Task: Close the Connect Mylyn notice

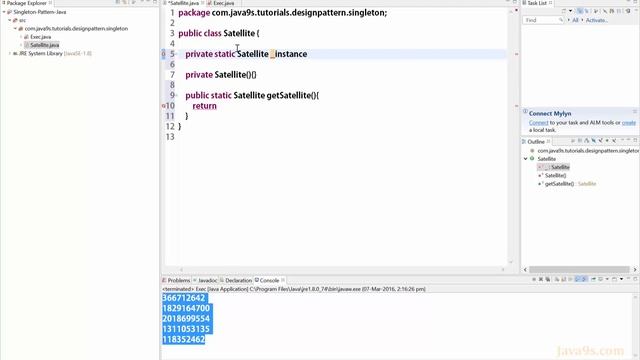Action: click(x=635, y=111)
